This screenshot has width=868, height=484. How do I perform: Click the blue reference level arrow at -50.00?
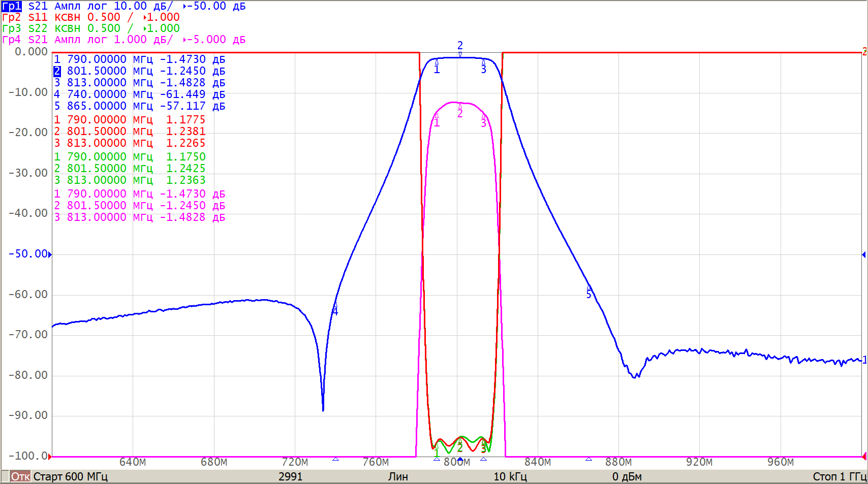coord(50,254)
